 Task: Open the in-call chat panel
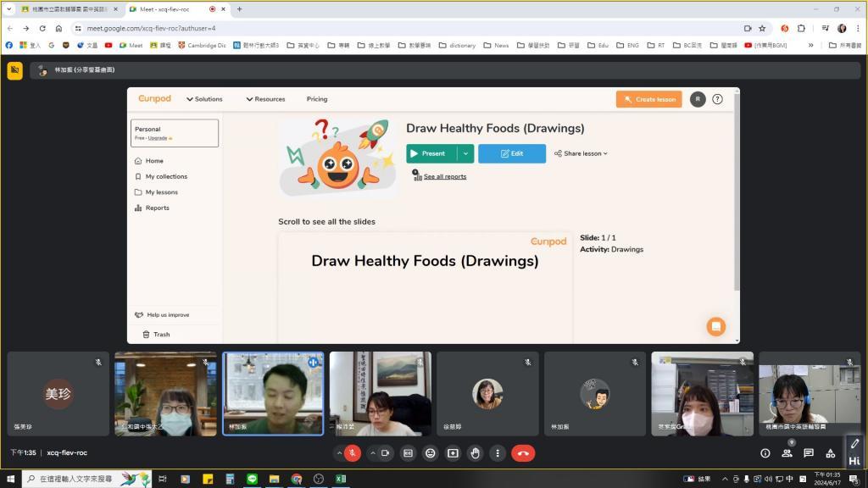pos(809,453)
